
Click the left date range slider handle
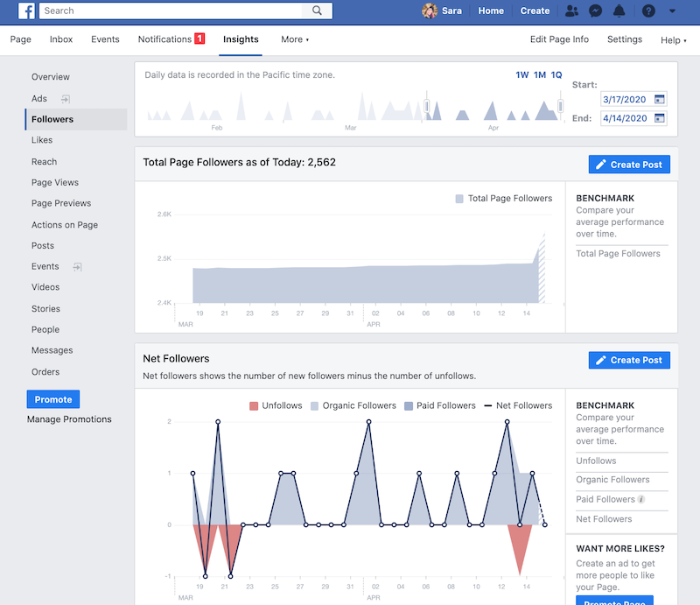427,106
